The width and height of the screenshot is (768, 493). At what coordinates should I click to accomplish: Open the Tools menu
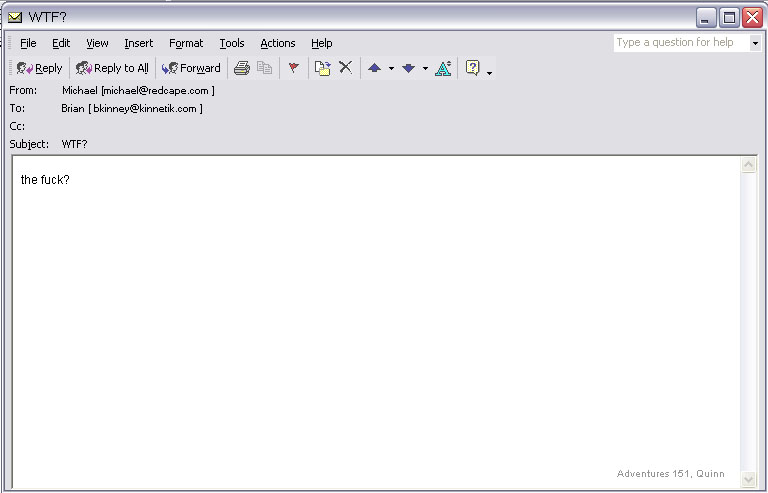(232, 43)
